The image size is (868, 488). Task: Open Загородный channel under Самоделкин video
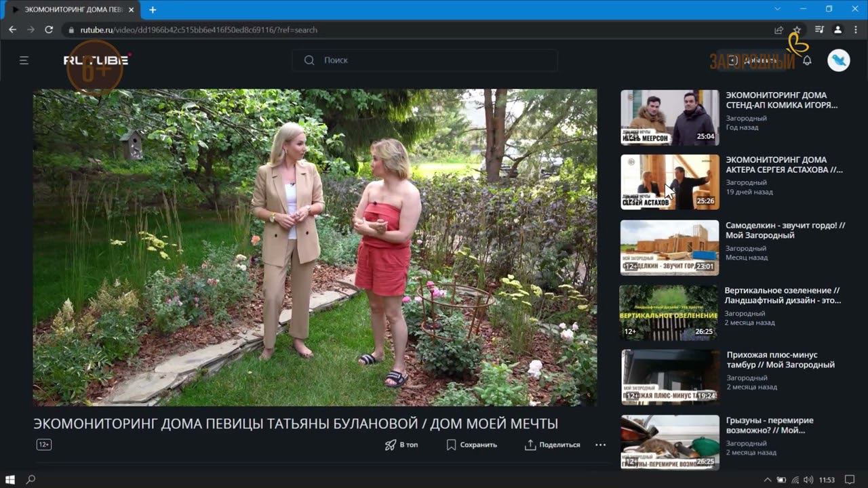tap(746, 248)
